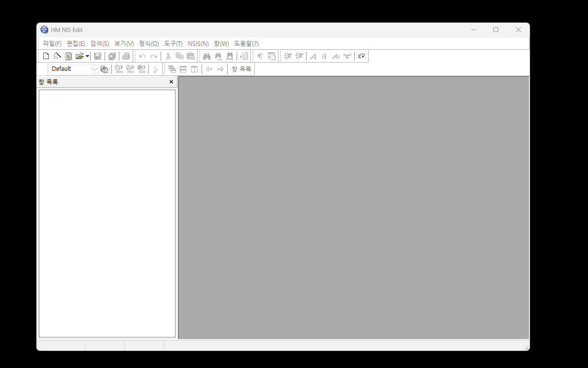Image resolution: width=588 pixels, height=368 pixels.
Task: Open the 도구(T) menu
Action: pyautogui.click(x=173, y=43)
